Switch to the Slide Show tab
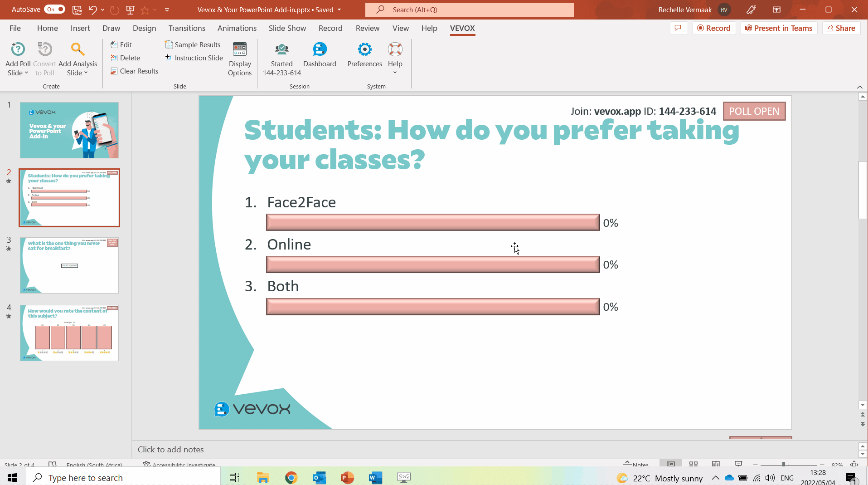 287,28
